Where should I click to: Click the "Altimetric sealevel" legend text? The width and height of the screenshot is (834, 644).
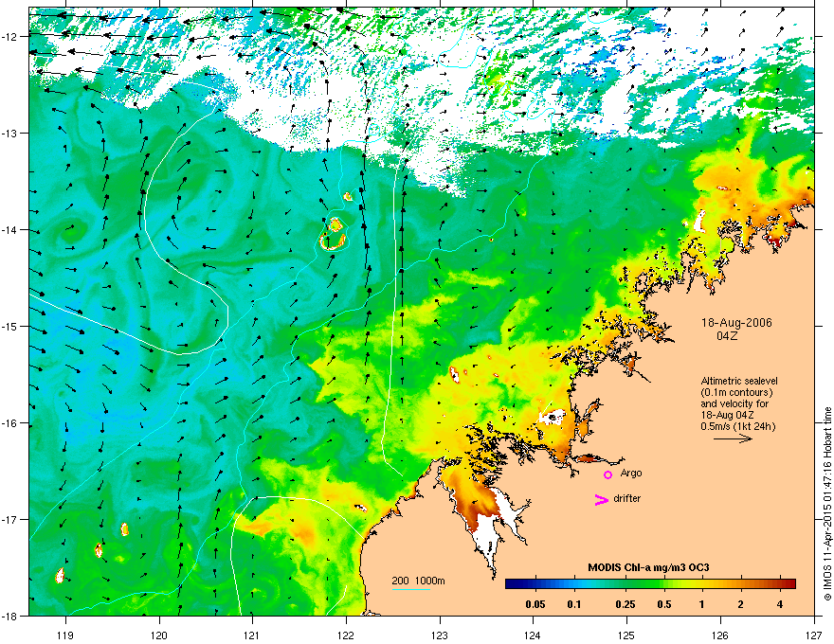(739, 381)
